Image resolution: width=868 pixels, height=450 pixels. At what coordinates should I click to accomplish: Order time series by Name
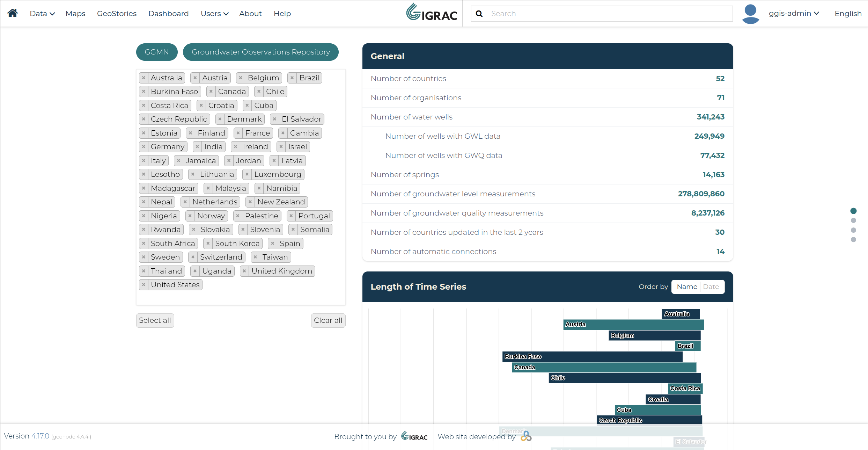click(x=687, y=287)
